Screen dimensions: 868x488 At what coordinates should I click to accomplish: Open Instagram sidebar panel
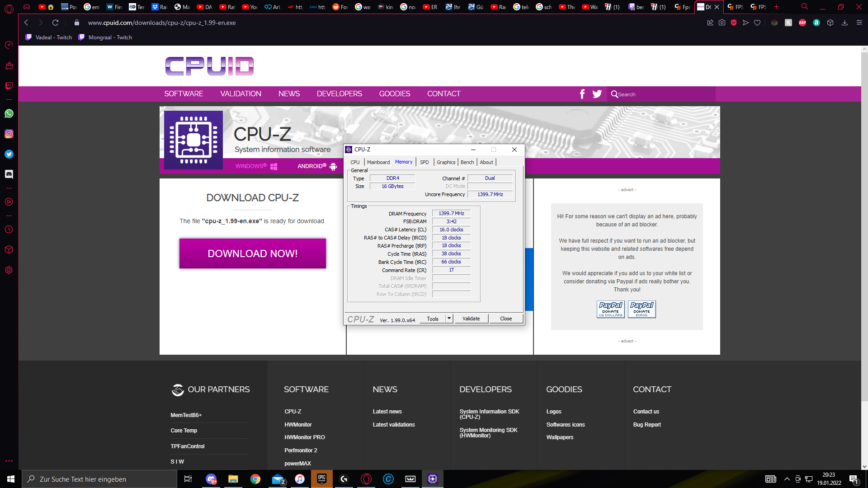(9, 134)
